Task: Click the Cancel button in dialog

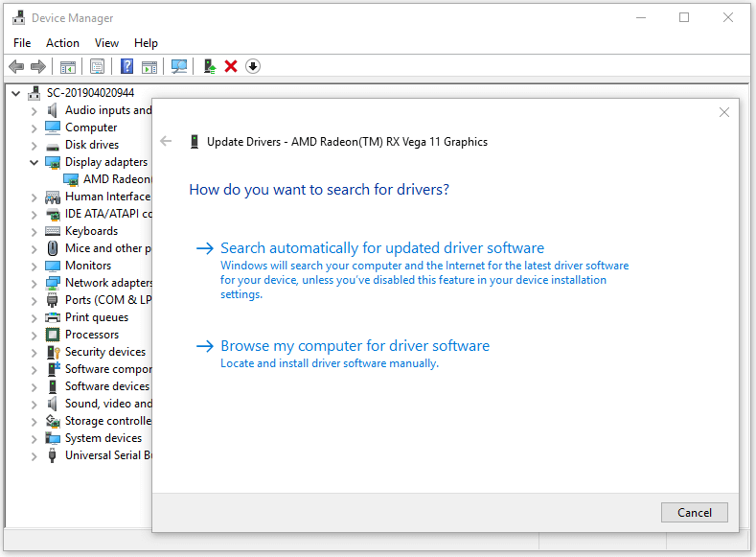Action: [695, 512]
